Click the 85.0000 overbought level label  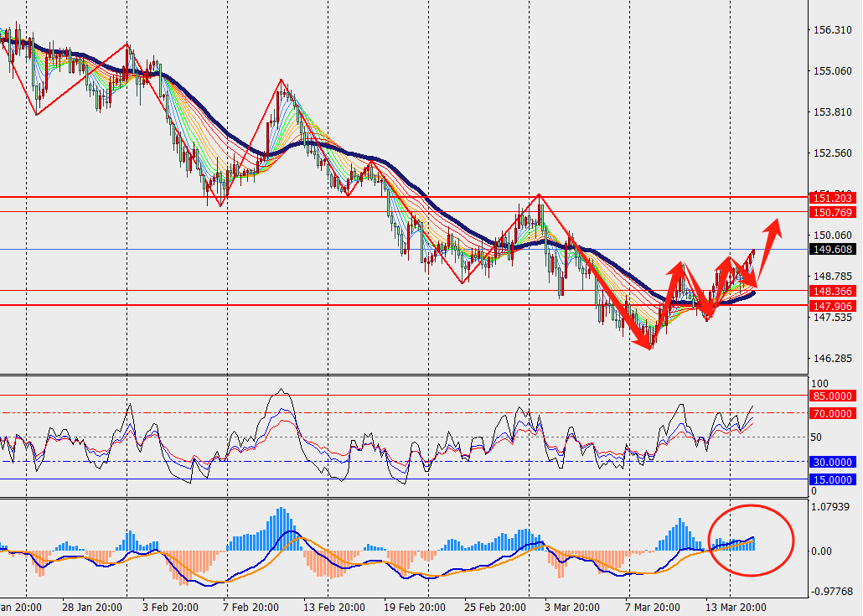pos(832,396)
